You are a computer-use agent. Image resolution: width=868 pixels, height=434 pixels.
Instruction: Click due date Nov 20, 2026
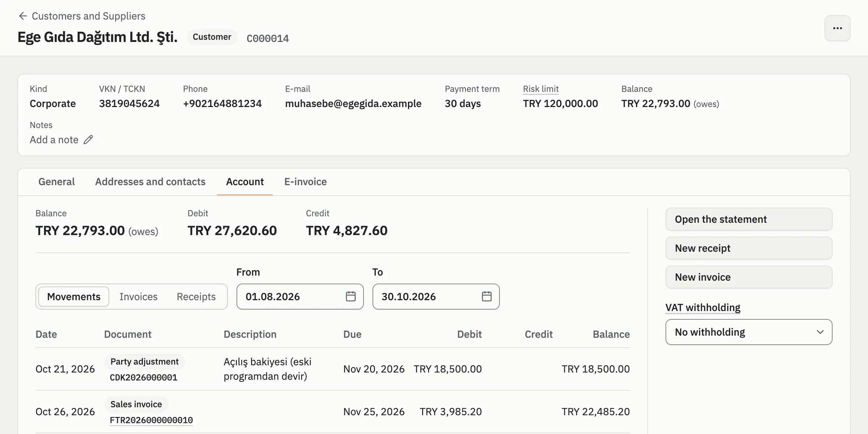point(374,369)
